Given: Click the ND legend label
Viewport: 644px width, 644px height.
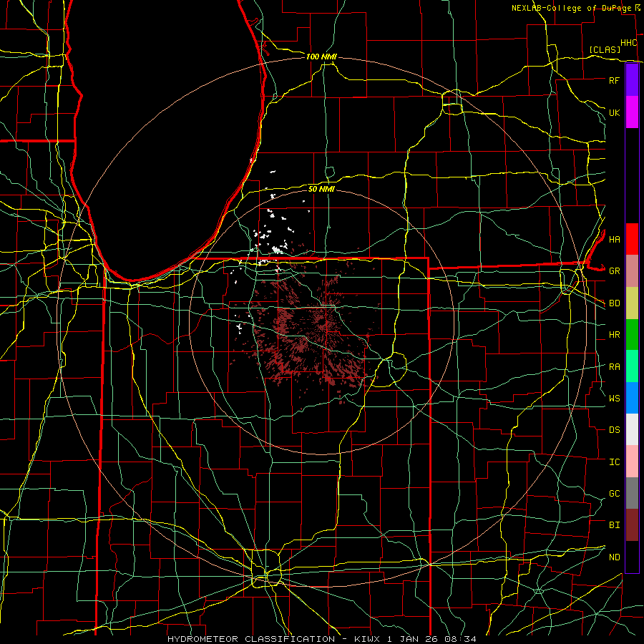Looking at the screenshot, I should click(615, 557).
